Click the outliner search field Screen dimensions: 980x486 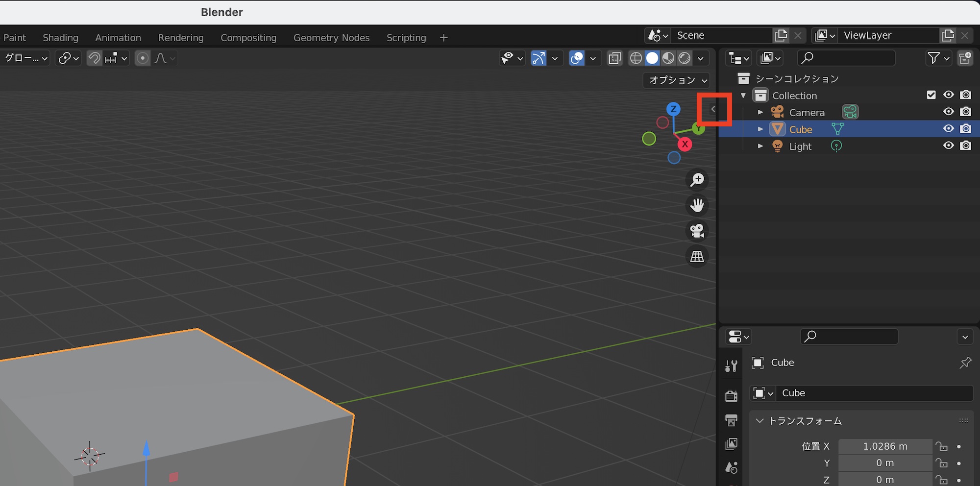[847, 58]
